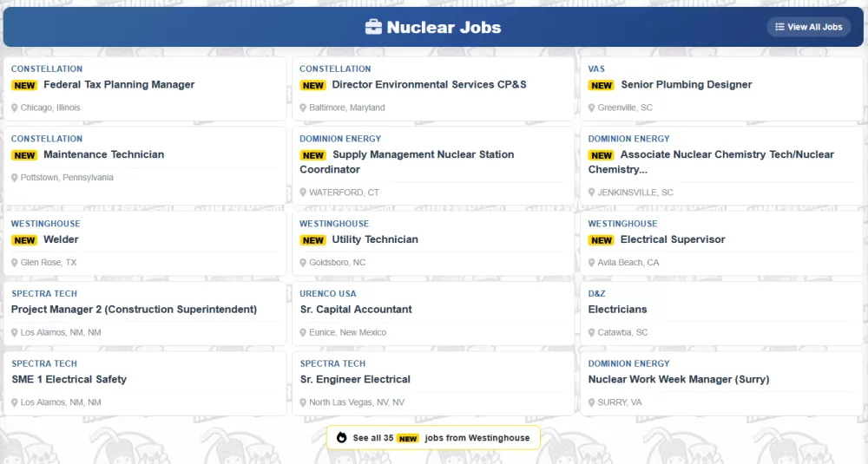Screen dimensions: 868x464
Task: Click the NEW badge on Maintenance Technician
Action: click(24, 155)
